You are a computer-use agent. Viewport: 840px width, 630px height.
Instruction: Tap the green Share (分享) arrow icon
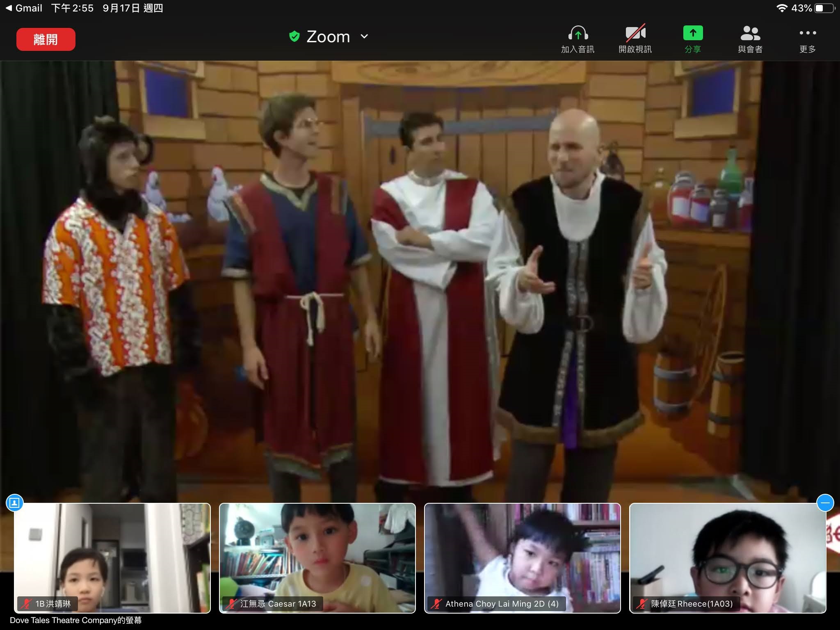coord(693,33)
